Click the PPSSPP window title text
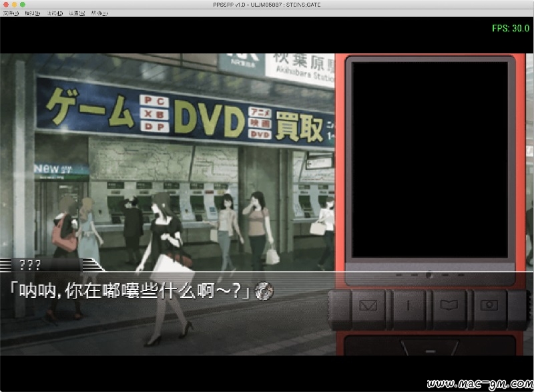 point(266,5)
